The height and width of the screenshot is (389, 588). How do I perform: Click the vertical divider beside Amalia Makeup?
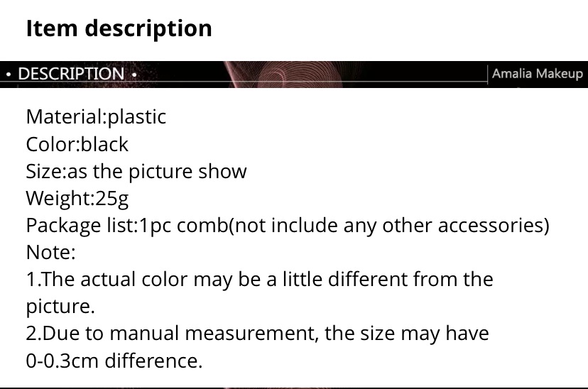tap(487, 75)
